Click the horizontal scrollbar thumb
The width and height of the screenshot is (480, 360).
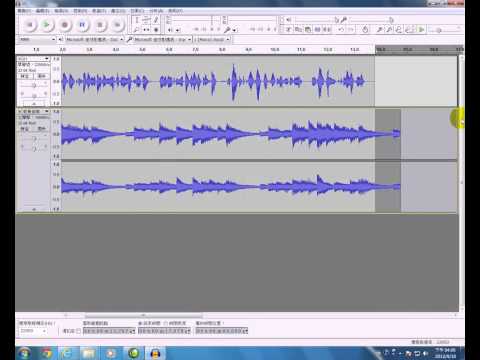click(143, 315)
